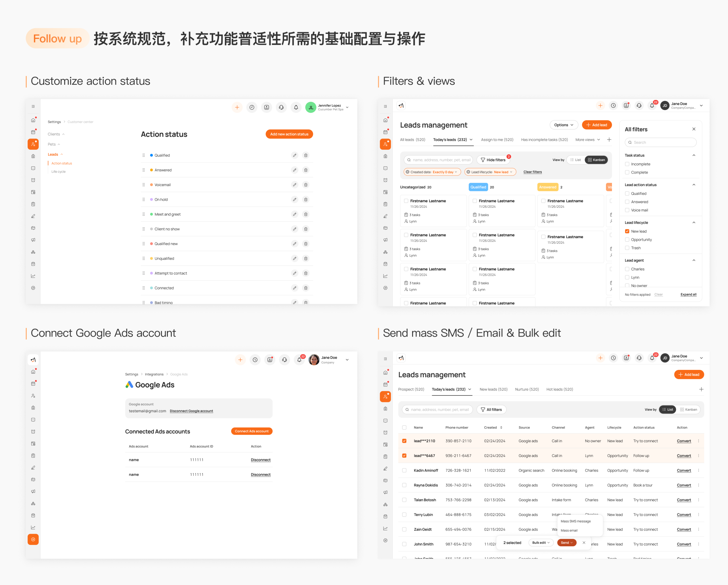Delete the Voicemail action status via trash icon
Viewport: 728px width, 585px height.
306,185
